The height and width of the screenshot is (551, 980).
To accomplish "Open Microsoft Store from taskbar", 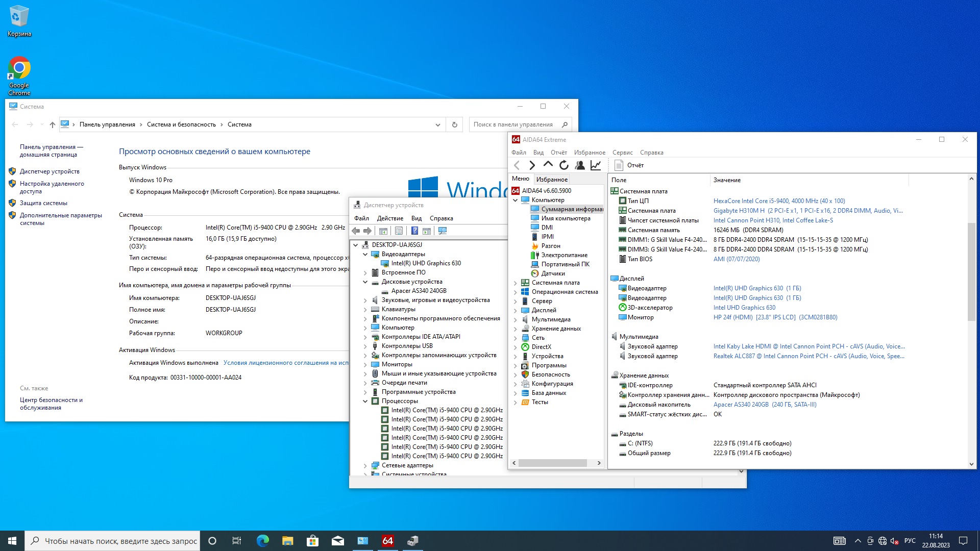I will 312,541.
